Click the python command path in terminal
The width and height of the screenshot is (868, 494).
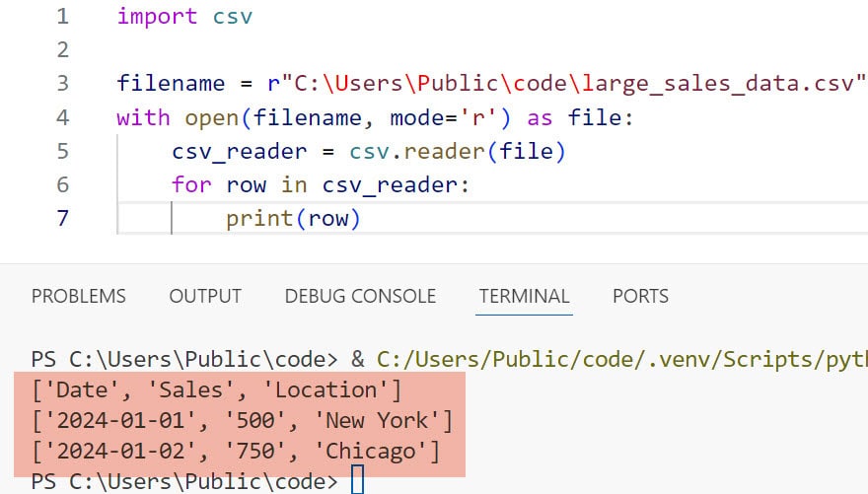point(621,360)
